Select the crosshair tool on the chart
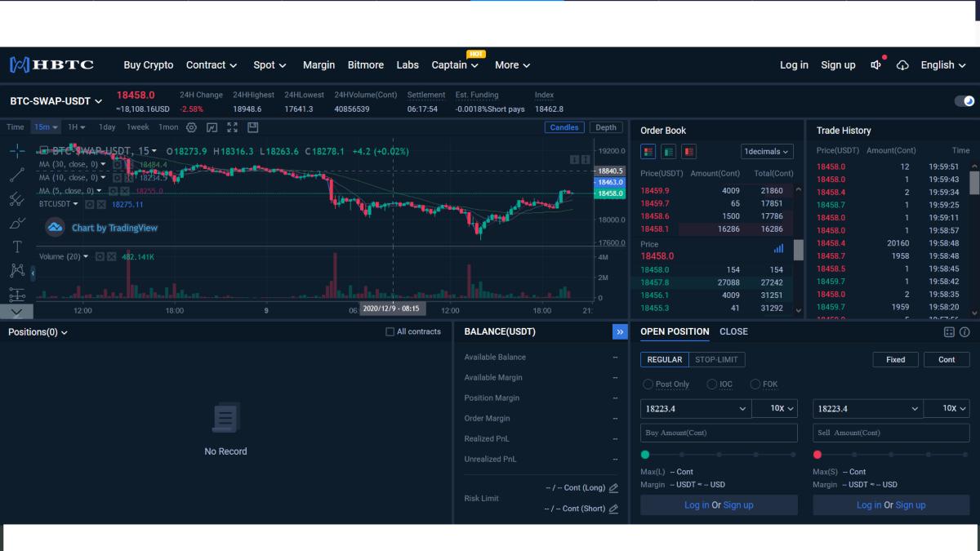This screenshot has width=980, height=551. (16, 150)
